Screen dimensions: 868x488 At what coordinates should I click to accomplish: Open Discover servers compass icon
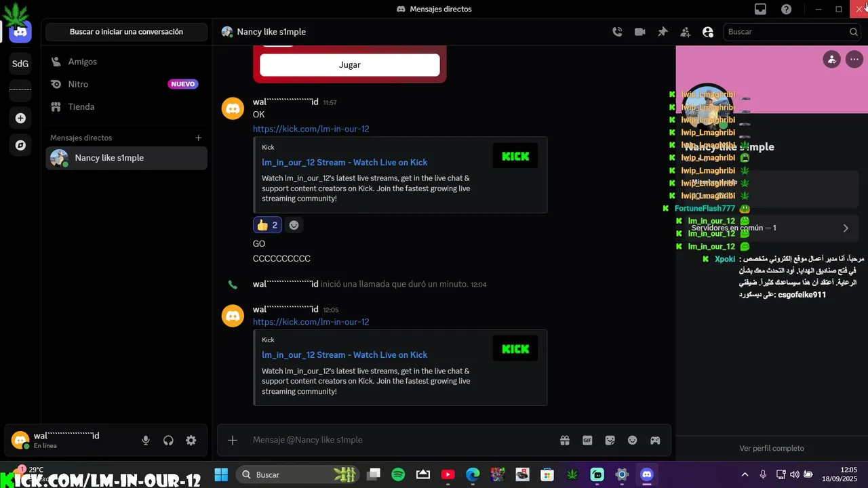point(20,145)
